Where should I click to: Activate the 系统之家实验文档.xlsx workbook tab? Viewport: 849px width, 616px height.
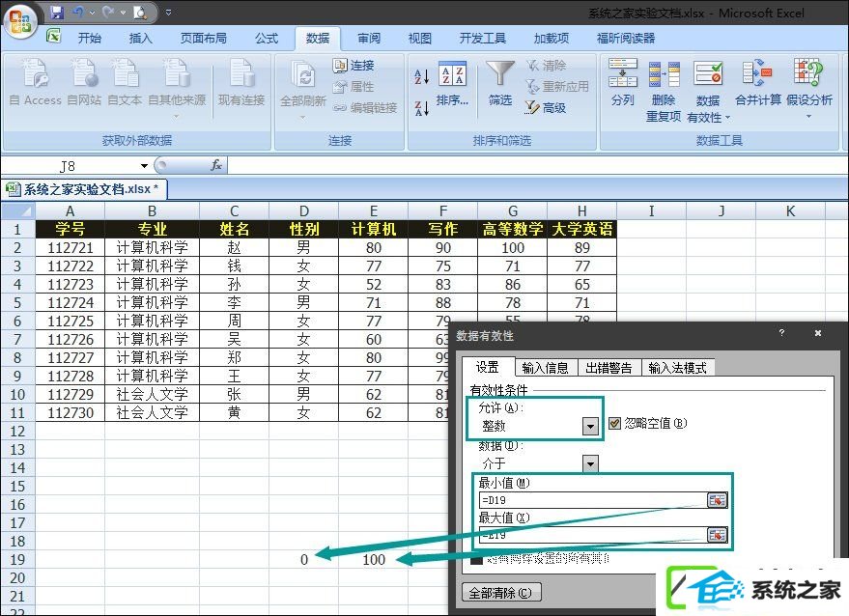click(x=84, y=189)
